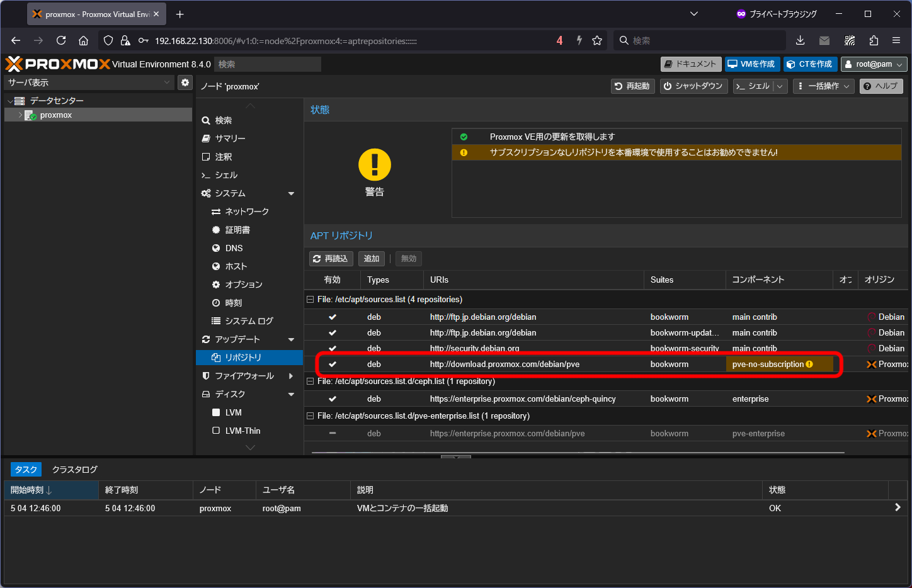
Task: Select disabled pve-enterprise repository row
Action: pos(606,433)
